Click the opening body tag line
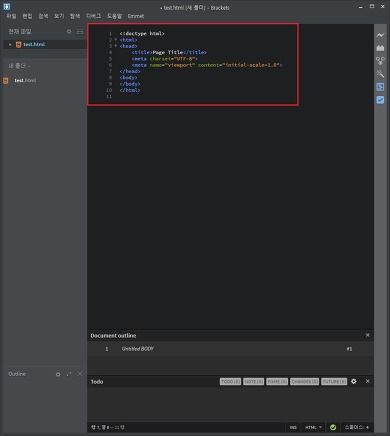The width and height of the screenshot is (390, 436). click(x=128, y=78)
